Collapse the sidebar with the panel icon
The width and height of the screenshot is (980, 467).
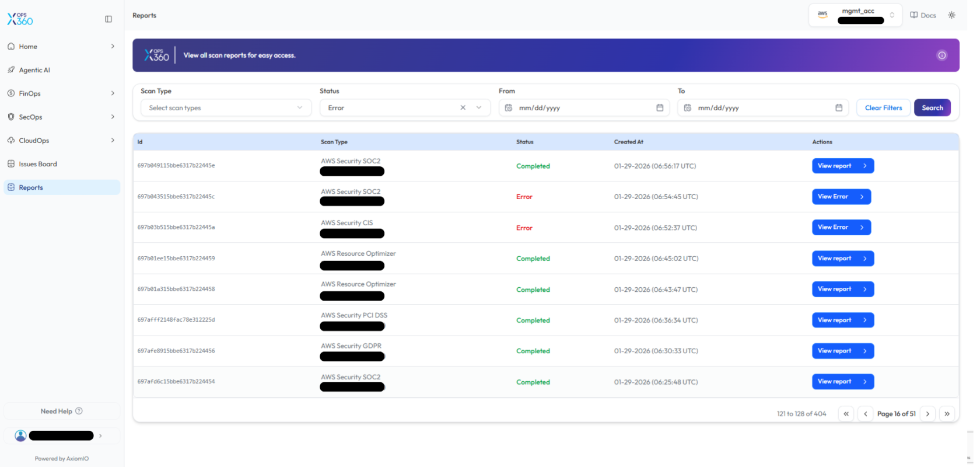pos(108,19)
